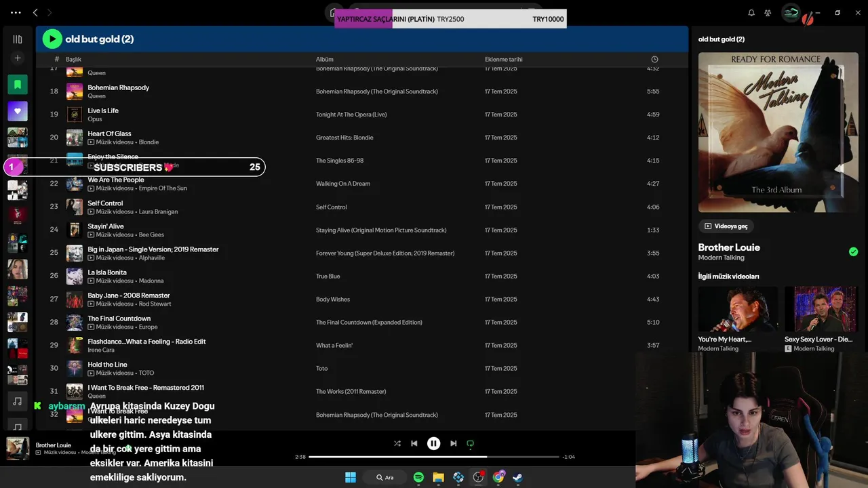Screen dimensions: 868x488
Task: Open the Ready for Romance album art
Action: (778, 132)
